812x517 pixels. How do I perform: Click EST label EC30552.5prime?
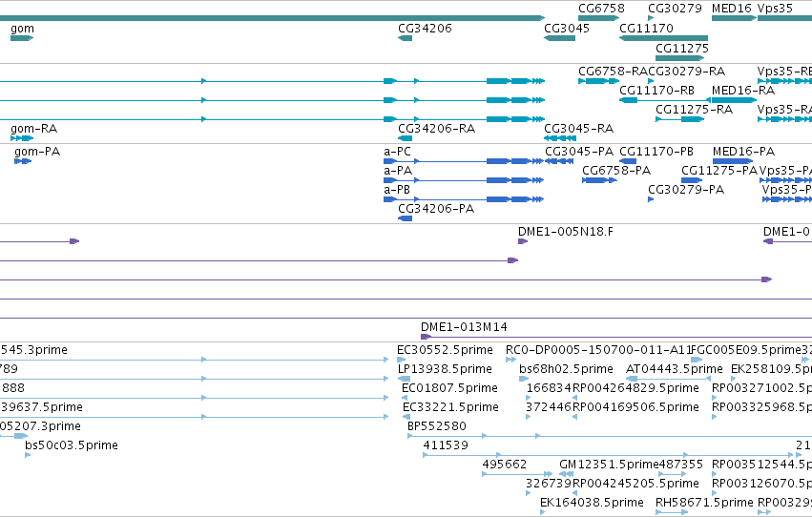[445, 350]
